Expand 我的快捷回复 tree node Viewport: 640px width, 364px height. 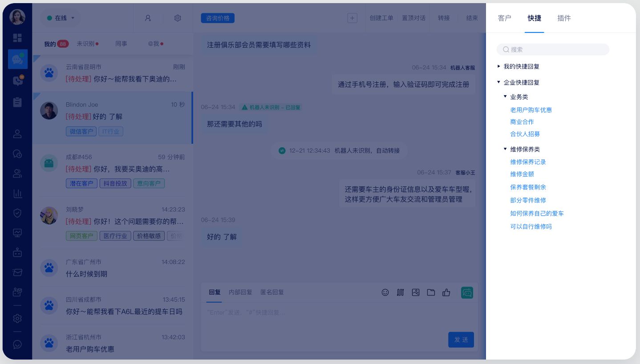coord(499,66)
